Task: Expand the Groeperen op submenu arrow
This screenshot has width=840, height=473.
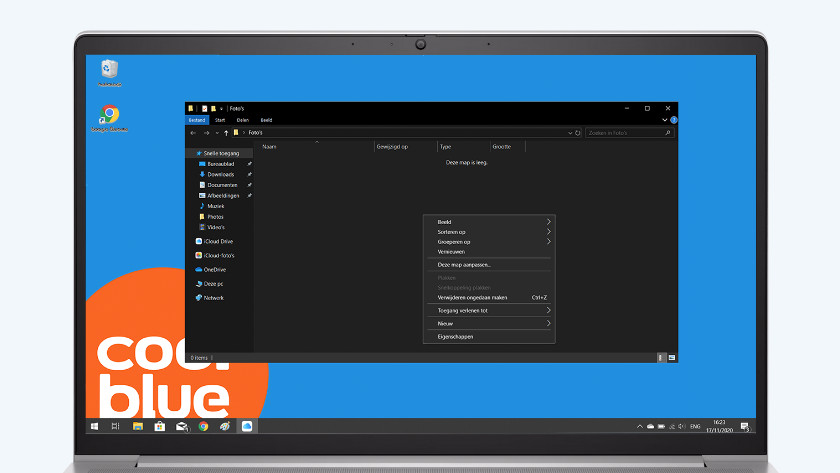Action: [x=548, y=242]
